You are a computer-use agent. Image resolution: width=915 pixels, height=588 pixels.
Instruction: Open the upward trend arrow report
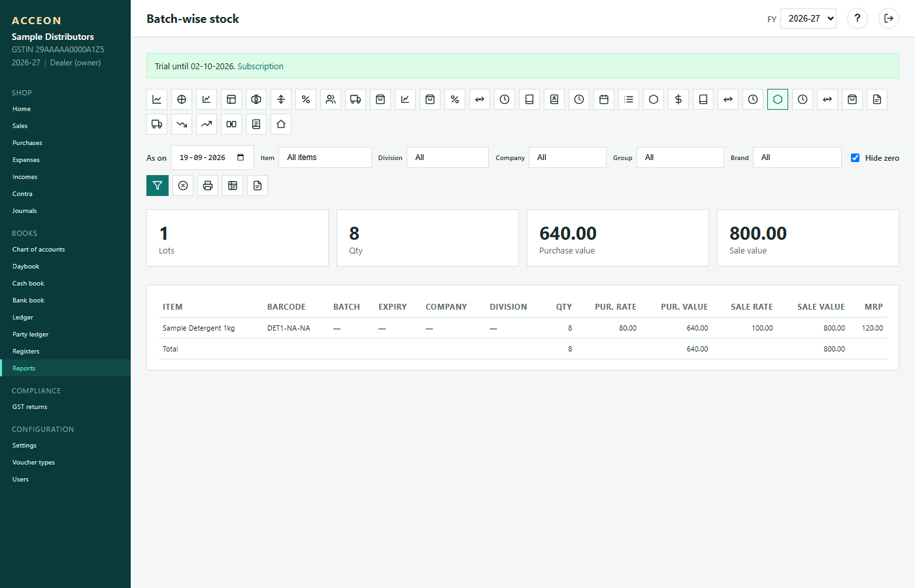click(x=207, y=124)
